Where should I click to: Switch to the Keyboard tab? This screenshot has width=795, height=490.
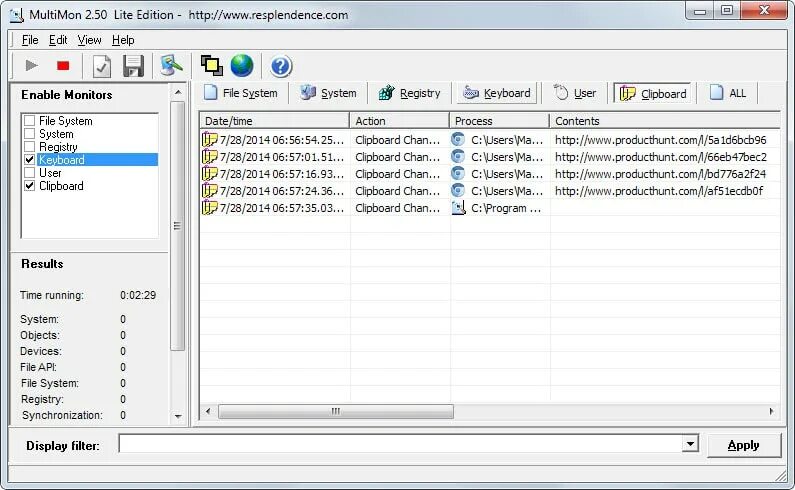point(497,93)
